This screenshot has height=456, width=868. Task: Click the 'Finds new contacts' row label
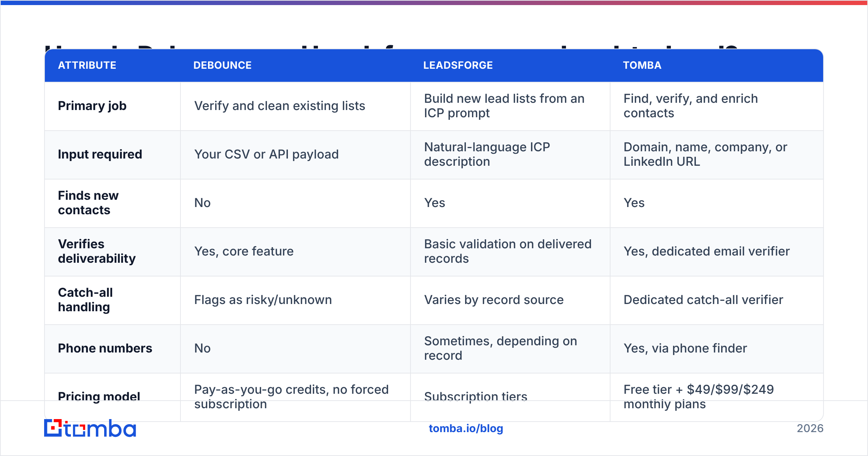point(88,203)
